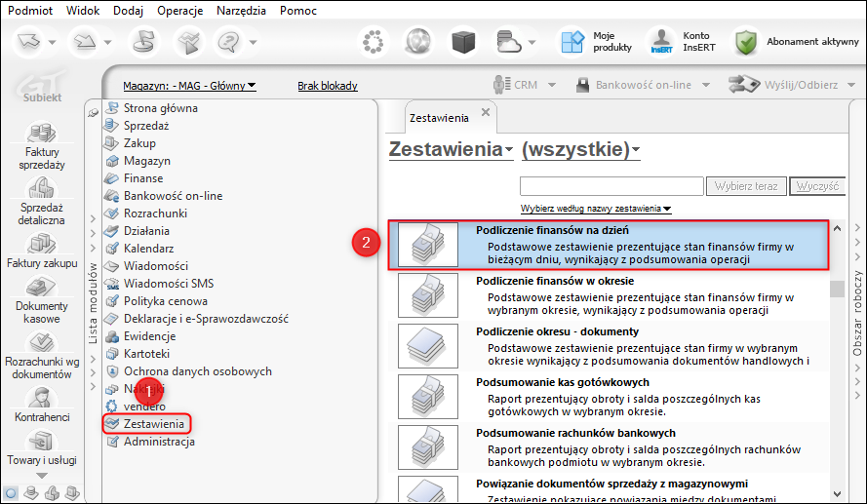Open the (wszystkie) filter dropdown
The height and width of the screenshot is (504, 867).
580,149
